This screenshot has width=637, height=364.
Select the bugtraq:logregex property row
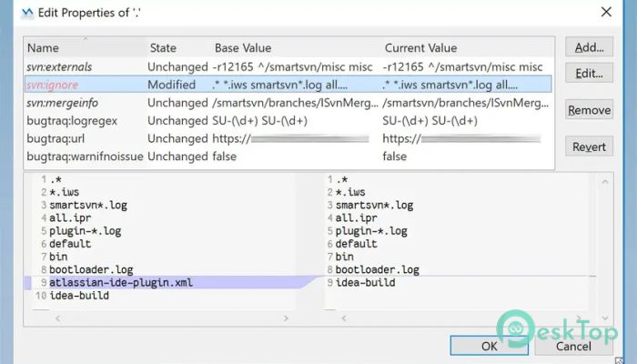(x=288, y=121)
